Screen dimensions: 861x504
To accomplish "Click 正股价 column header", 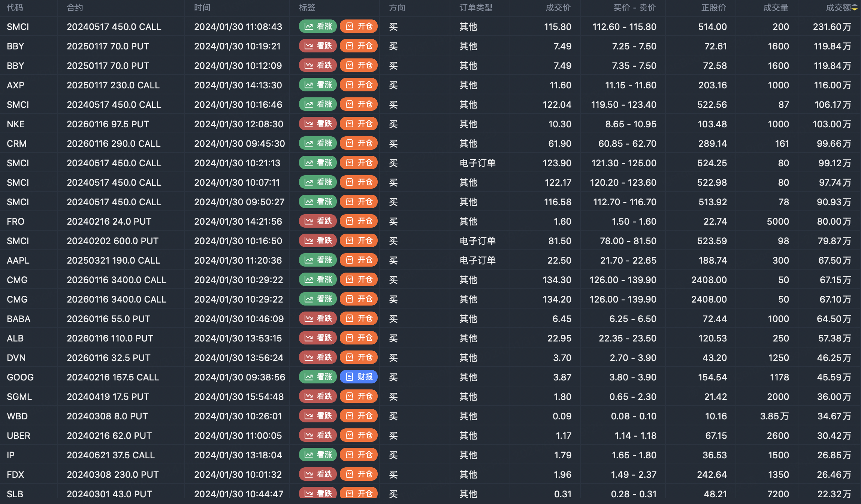I will 713,8.
